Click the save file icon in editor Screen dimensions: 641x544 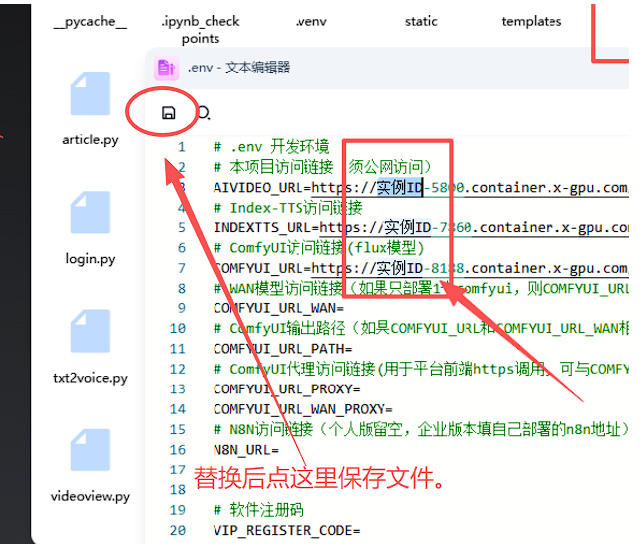[168, 113]
